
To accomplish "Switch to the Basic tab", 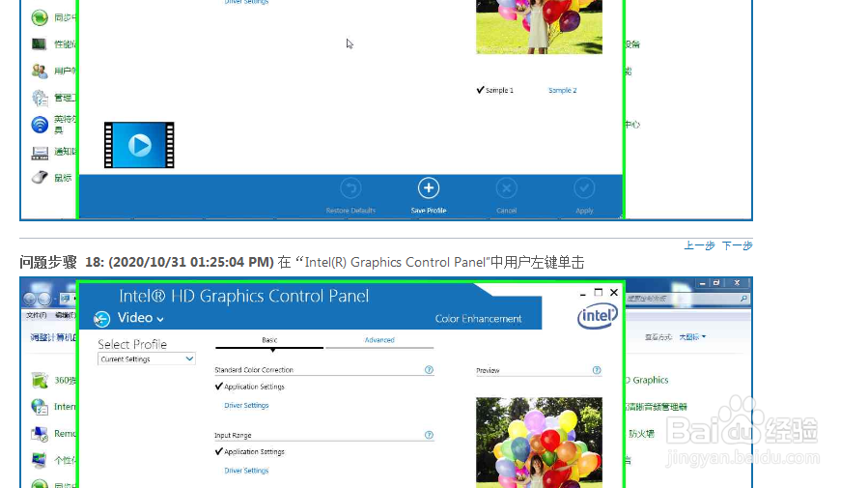I will (269, 340).
